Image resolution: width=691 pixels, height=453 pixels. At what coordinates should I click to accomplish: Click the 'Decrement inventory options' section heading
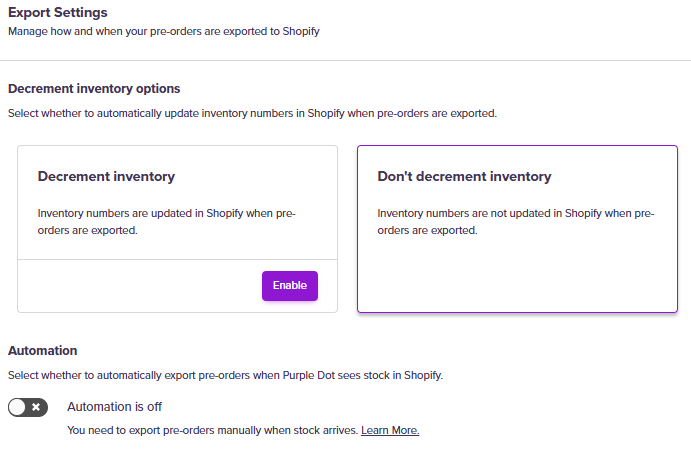(94, 89)
